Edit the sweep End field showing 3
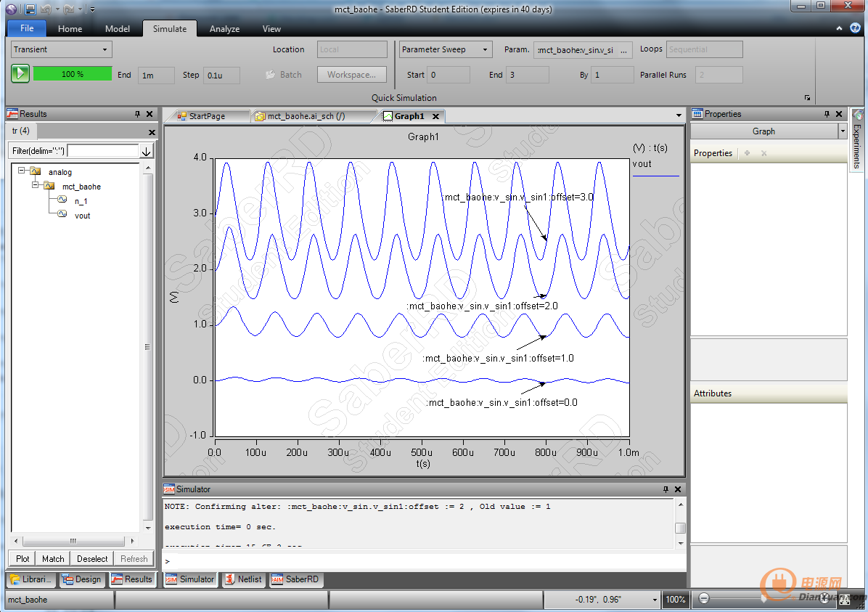 tap(528, 75)
